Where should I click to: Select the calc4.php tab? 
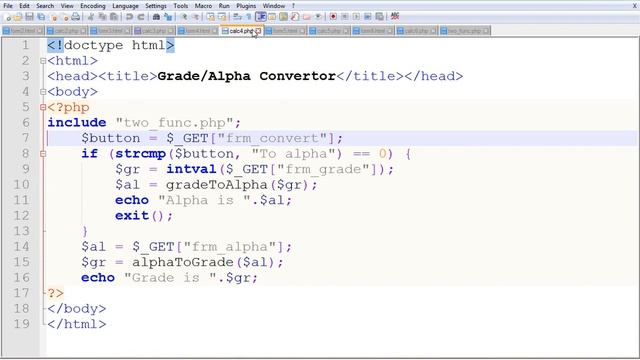(x=242, y=31)
